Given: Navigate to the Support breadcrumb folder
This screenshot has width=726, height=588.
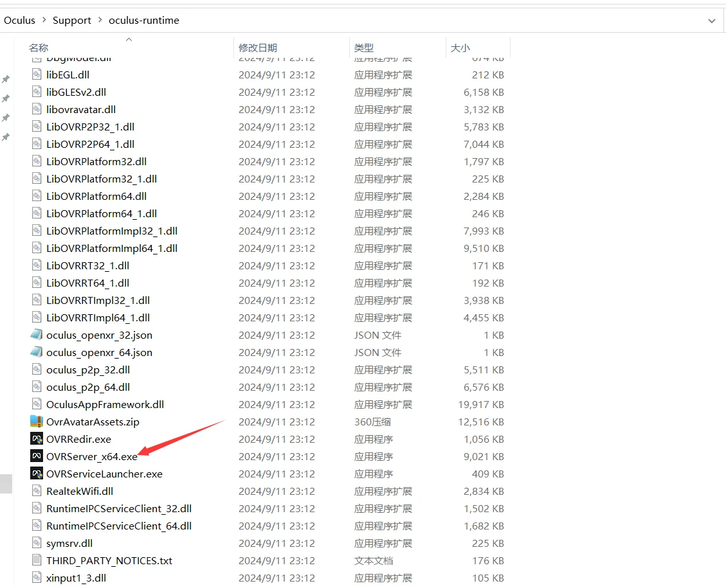Looking at the screenshot, I should click(x=72, y=21).
